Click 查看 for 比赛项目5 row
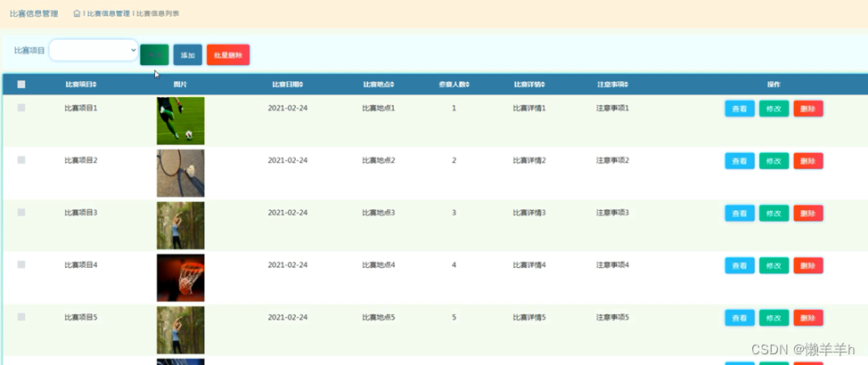This screenshot has height=365, width=868. pyautogui.click(x=740, y=318)
